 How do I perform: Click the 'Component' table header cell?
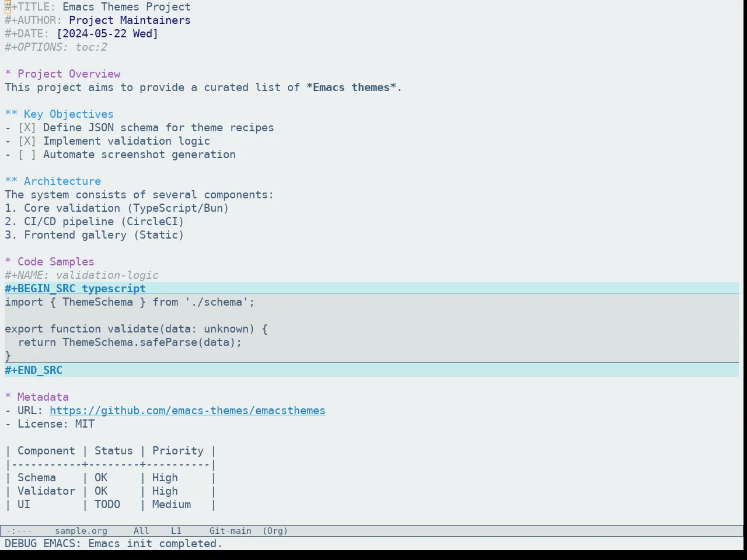coord(46,451)
